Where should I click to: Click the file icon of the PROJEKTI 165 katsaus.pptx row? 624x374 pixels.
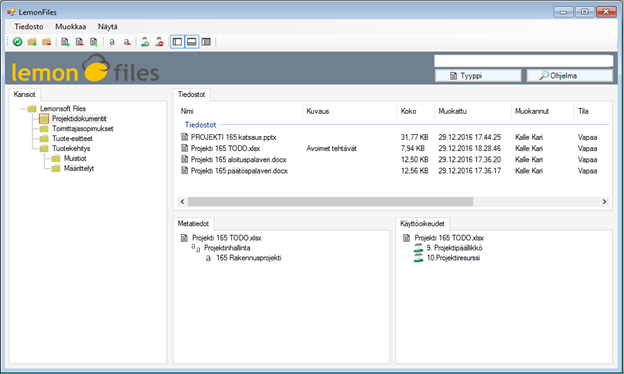coord(185,137)
